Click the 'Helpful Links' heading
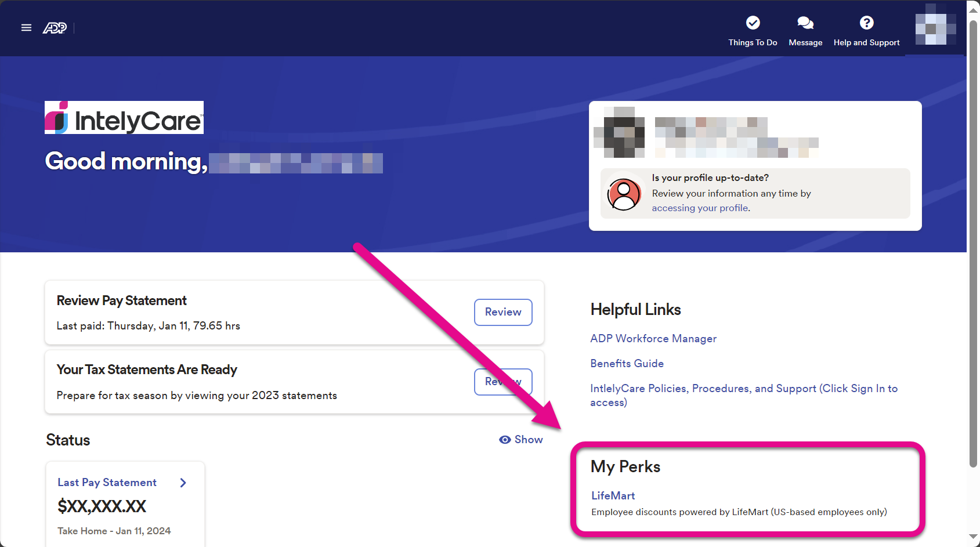980x547 pixels. [635, 310]
